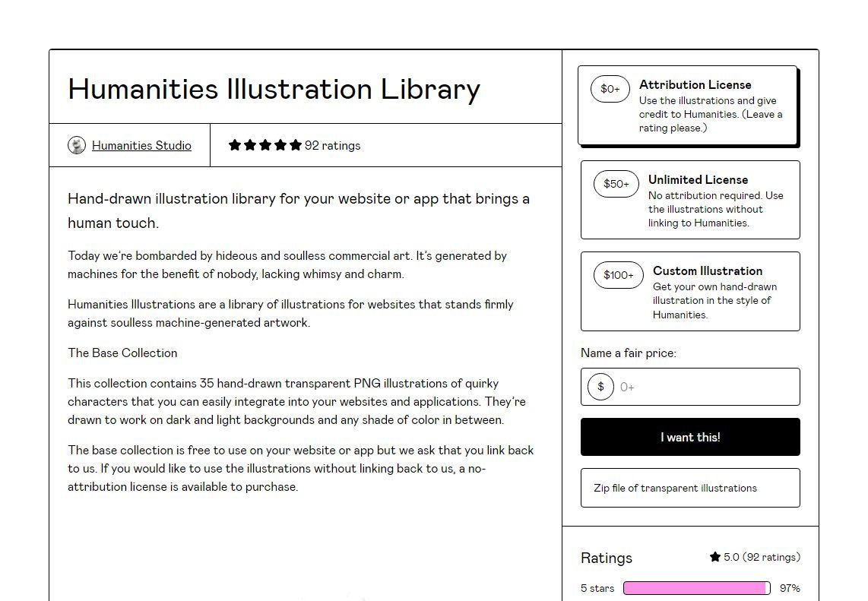Image resolution: width=868 pixels, height=601 pixels.
Task: Select the Custom Illustration option
Action: coord(690,291)
